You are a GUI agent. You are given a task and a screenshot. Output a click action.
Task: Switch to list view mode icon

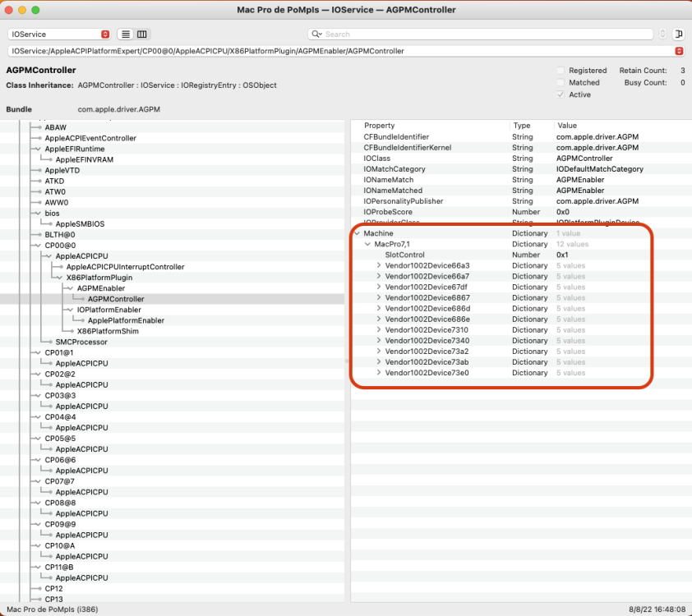click(x=126, y=34)
